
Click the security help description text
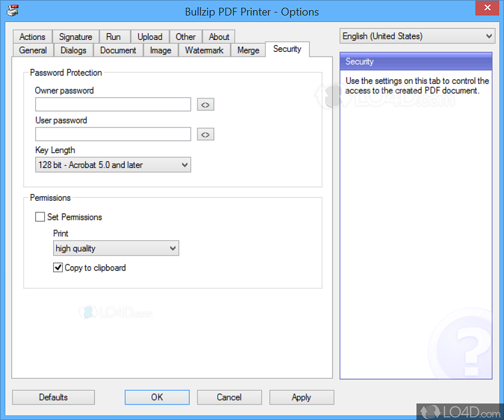pyautogui.click(x=417, y=86)
